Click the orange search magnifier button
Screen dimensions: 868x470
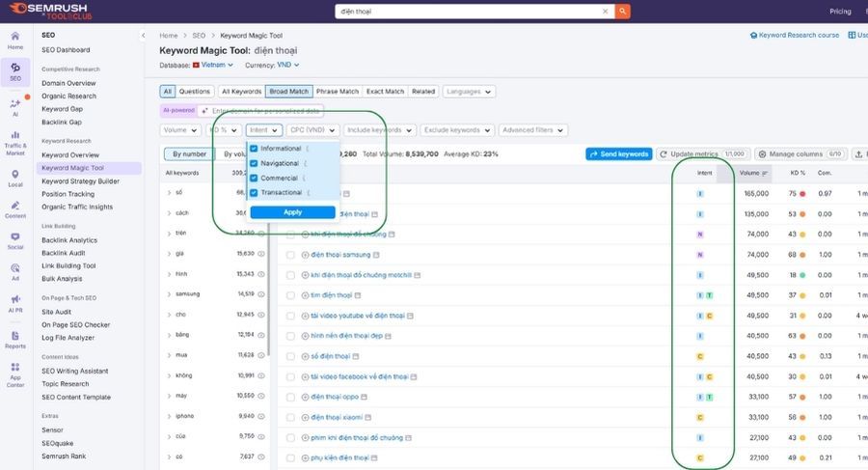[622, 11]
